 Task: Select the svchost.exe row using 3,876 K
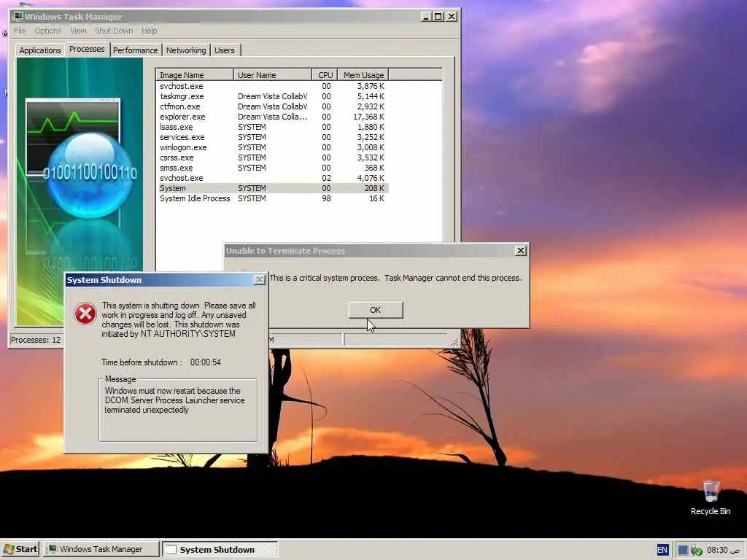[x=273, y=86]
